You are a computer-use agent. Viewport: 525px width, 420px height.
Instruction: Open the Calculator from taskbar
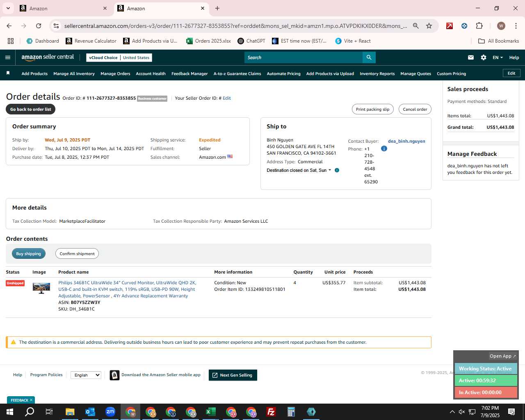[291, 412]
